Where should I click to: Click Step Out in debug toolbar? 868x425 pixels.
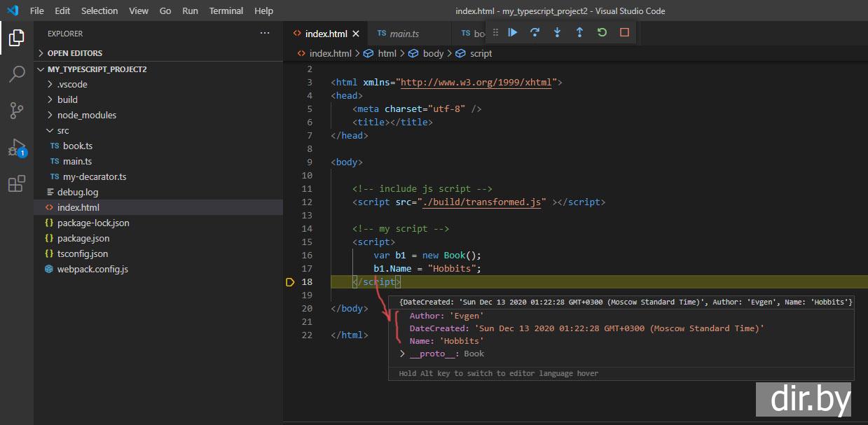point(579,32)
